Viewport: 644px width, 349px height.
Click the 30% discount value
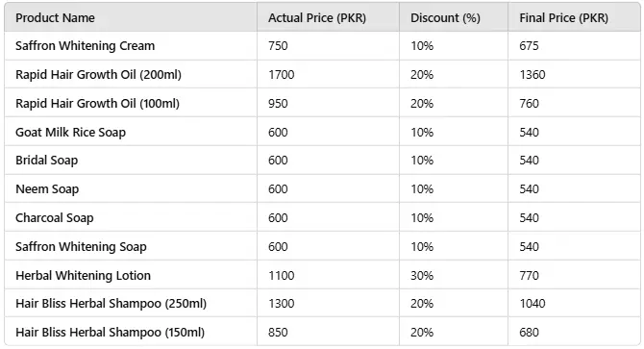click(422, 276)
